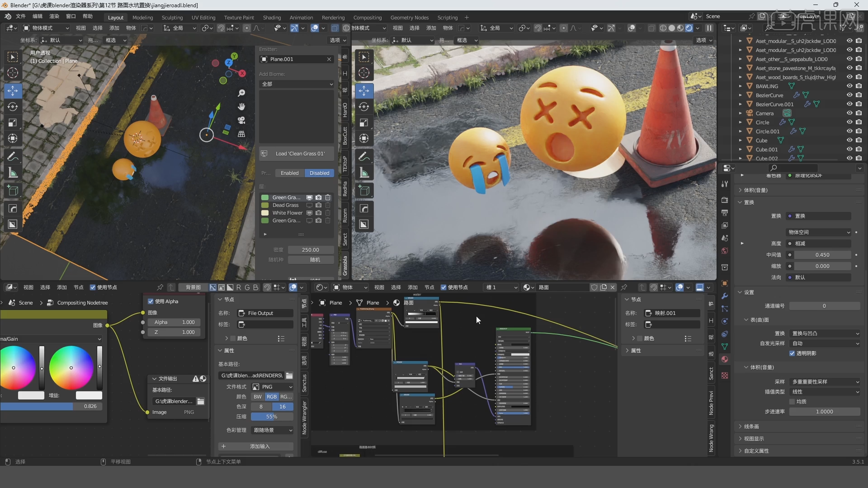Click the Load 'Clean Grass 01' button
This screenshot has height=488, width=868.
[296, 154]
